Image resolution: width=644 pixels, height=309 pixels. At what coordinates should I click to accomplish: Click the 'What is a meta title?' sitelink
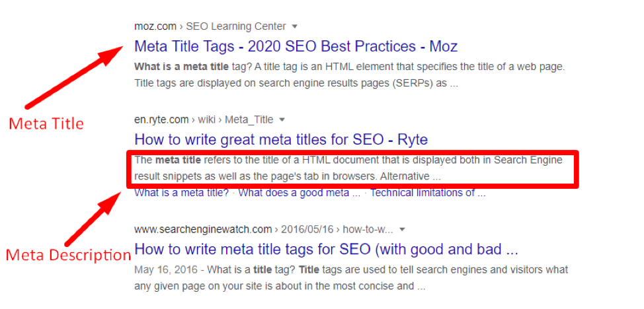click(x=181, y=193)
